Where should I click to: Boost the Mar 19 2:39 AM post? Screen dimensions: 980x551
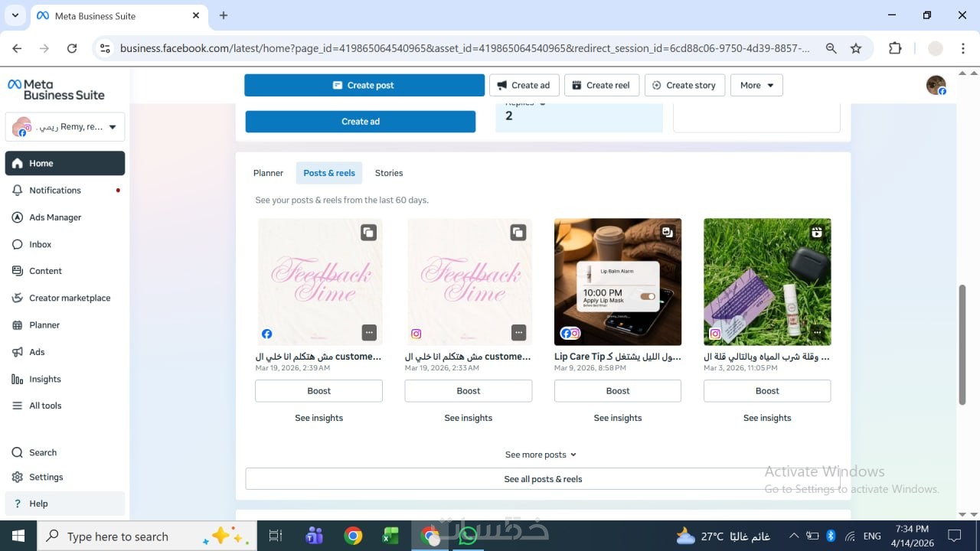[318, 391]
